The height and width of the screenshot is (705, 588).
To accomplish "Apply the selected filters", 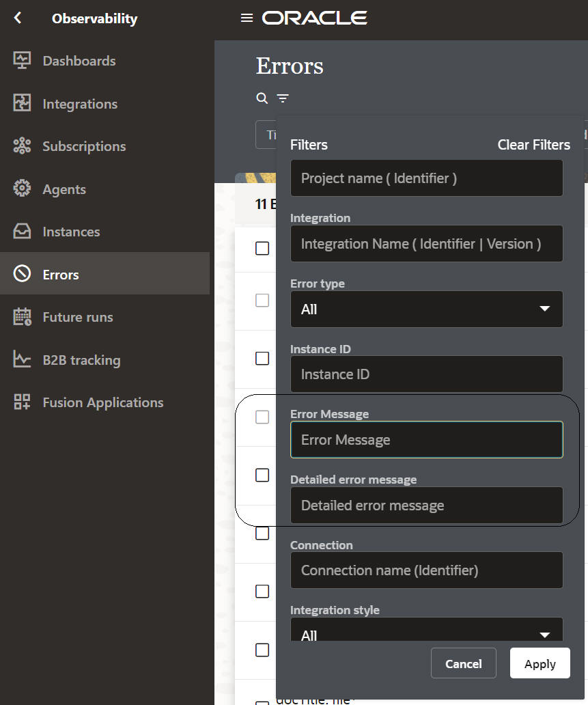I will [x=540, y=663].
